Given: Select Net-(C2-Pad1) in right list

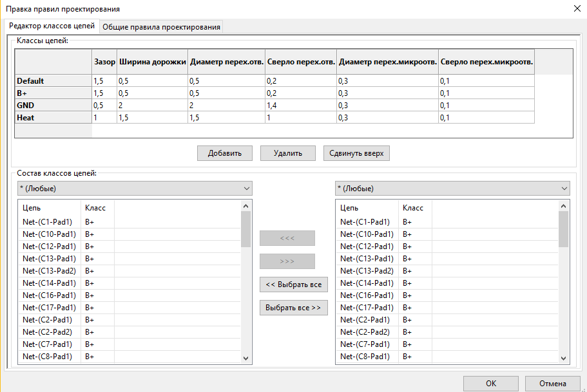Looking at the screenshot, I should 365,320.
